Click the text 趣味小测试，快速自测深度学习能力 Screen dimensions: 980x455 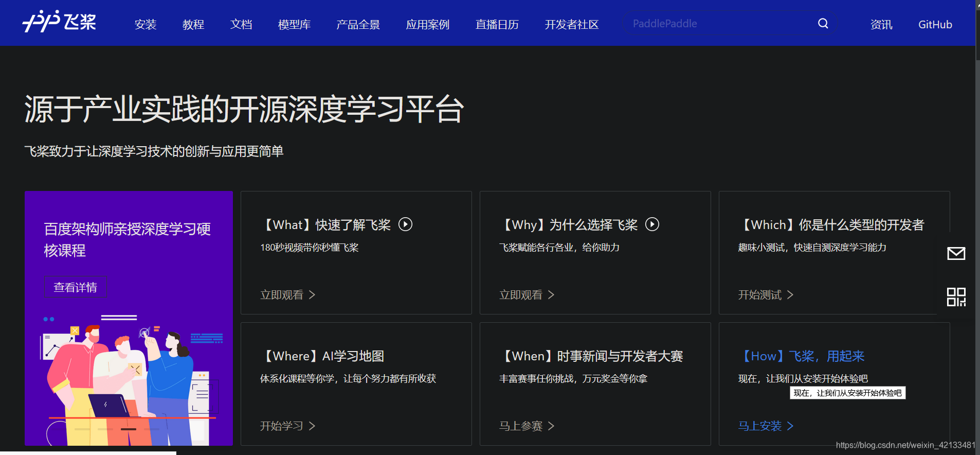tap(812, 248)
